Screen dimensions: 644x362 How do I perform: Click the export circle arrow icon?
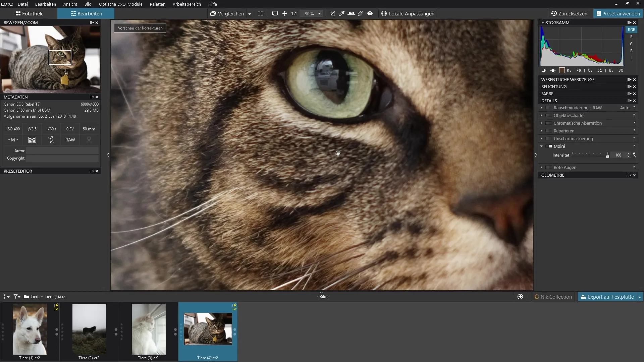[520, 297]
